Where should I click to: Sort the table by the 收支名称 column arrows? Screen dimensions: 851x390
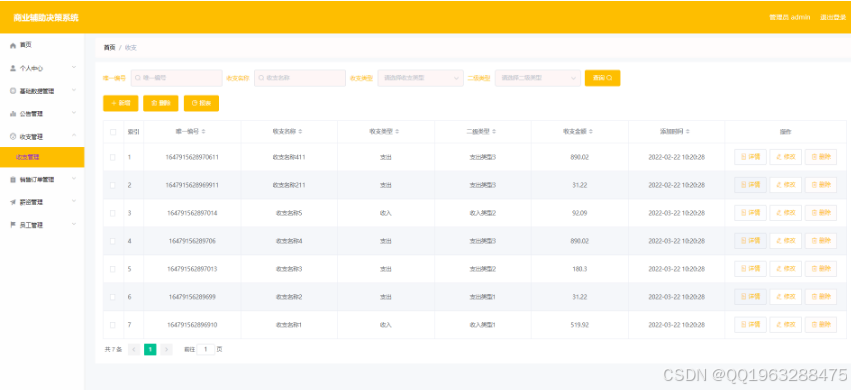click(x=300, y=132)
